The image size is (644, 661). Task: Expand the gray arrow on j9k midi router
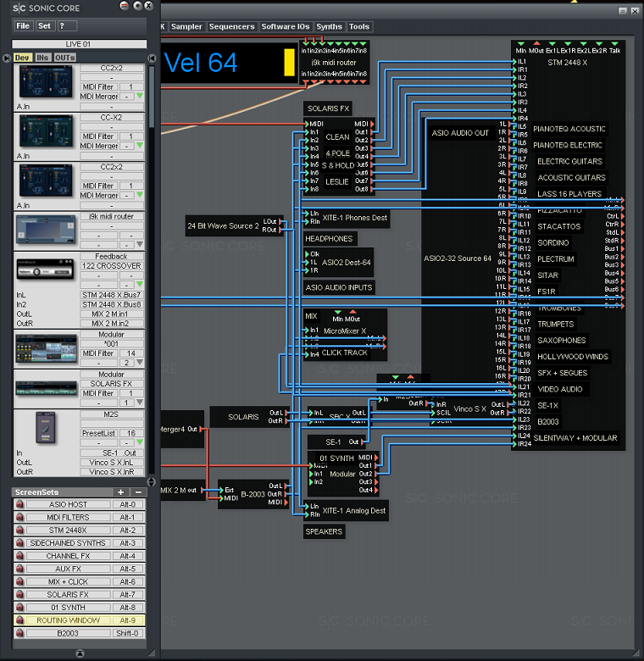pyautogui.click(x=140, y=245)
